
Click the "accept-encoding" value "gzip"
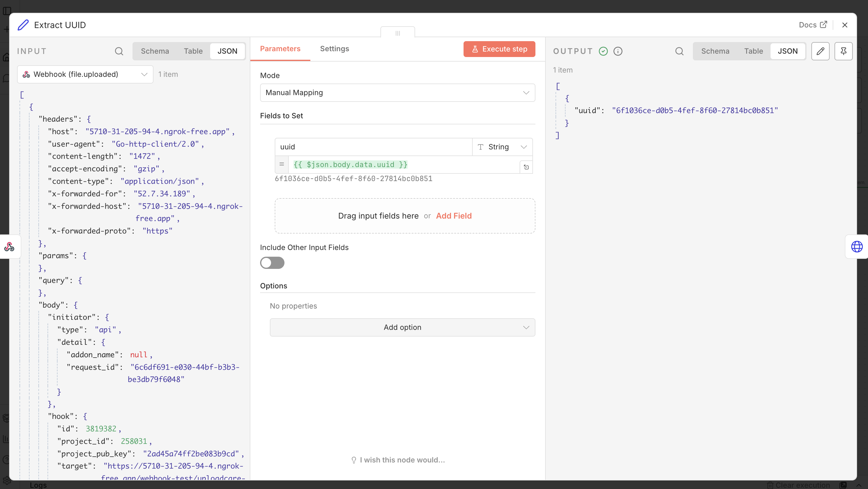click(146, 169)
